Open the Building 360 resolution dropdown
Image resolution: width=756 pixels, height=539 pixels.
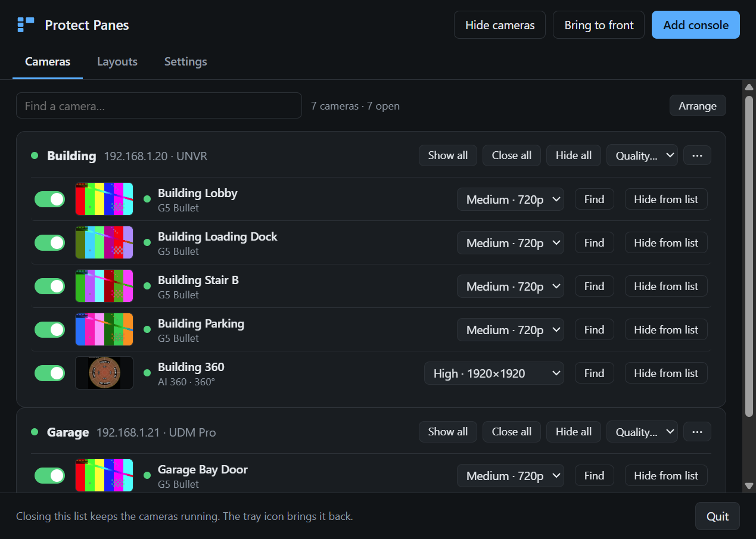coord(494,373)
